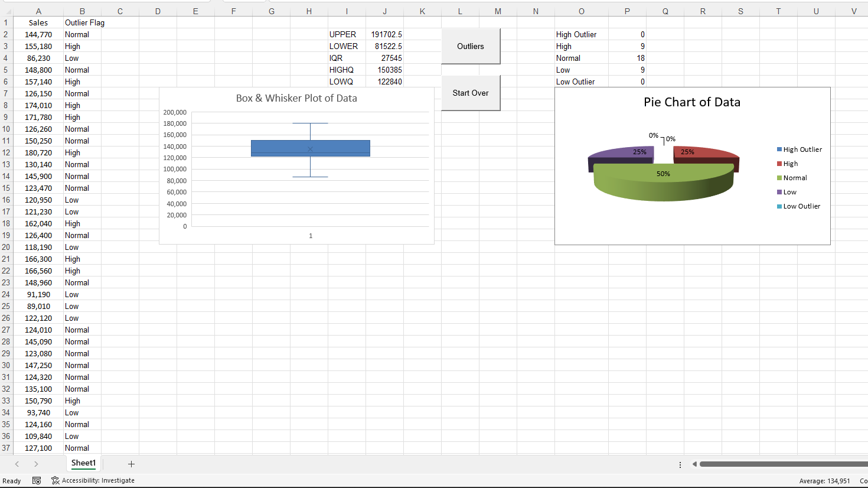Select the Box & Whisker Plot title
Viewport: 868px width, 488px height.
click(296, 98)
